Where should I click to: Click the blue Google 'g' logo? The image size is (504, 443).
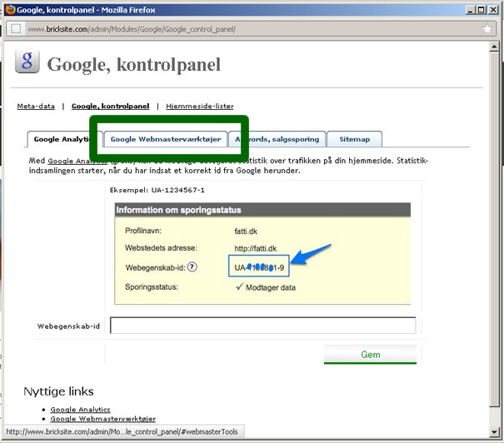click(28, 62)
